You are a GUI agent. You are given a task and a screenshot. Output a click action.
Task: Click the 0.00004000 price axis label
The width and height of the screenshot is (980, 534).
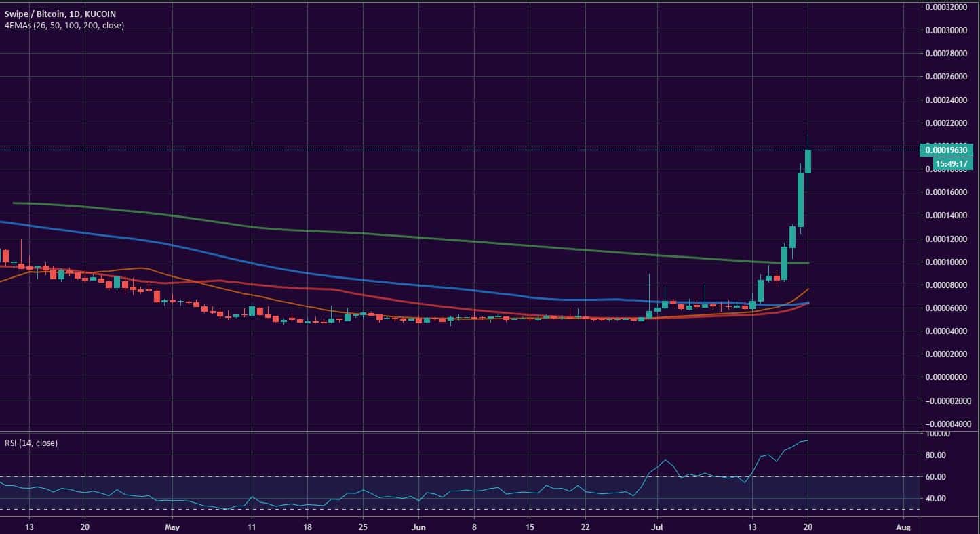947,331
